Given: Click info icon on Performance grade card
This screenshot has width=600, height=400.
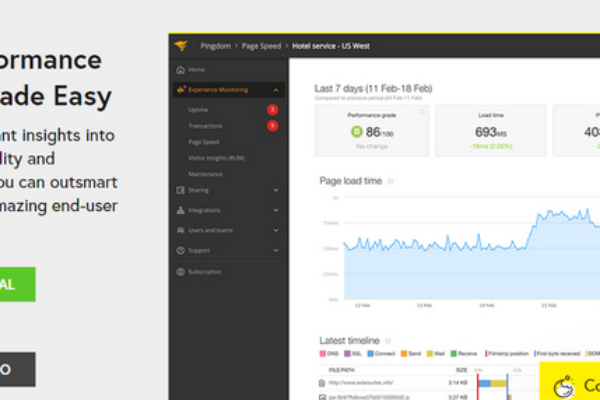Looking at the screenshot, I should (422, 112).
